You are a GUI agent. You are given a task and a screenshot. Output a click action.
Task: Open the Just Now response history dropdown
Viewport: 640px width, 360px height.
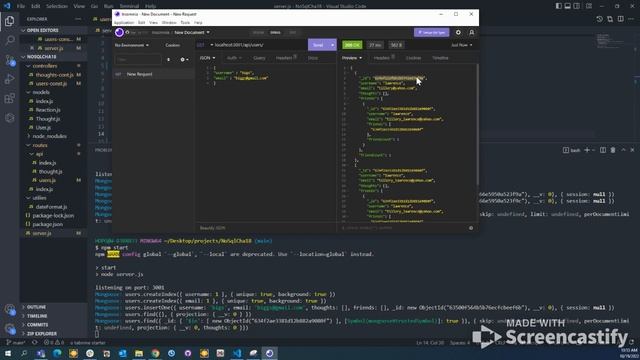(x=462, y=45)
